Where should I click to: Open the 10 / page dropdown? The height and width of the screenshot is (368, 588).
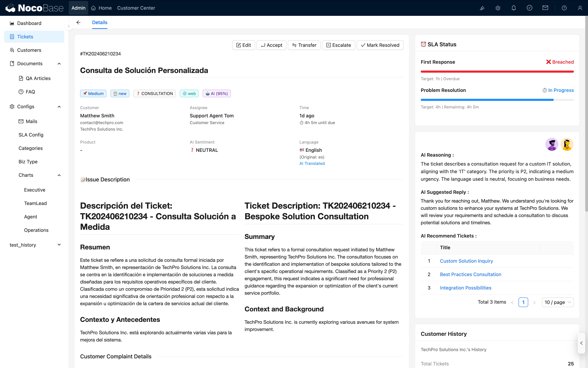558,302
